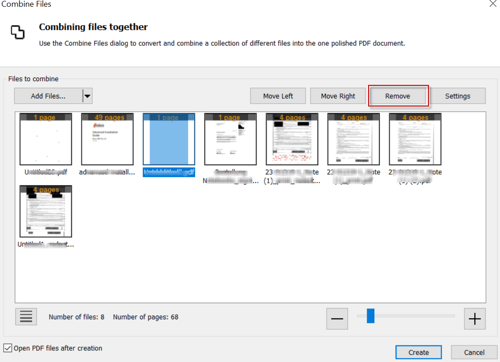Screen dimensions: 500x362
Task: Cancel the combine dialog
Action: [x=474, y=352]
